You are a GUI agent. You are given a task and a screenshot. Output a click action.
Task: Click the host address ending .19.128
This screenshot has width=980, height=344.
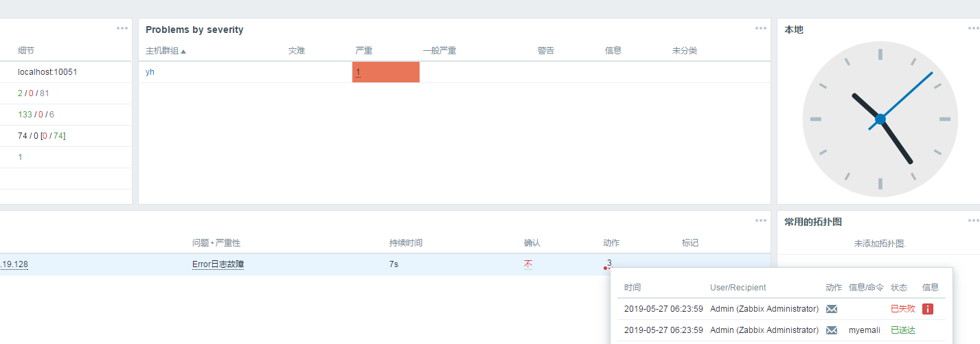click(x=14, y=264)
